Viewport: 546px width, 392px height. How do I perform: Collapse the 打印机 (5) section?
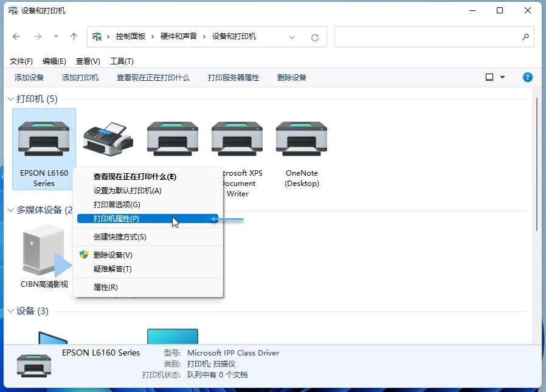(10, 98)
